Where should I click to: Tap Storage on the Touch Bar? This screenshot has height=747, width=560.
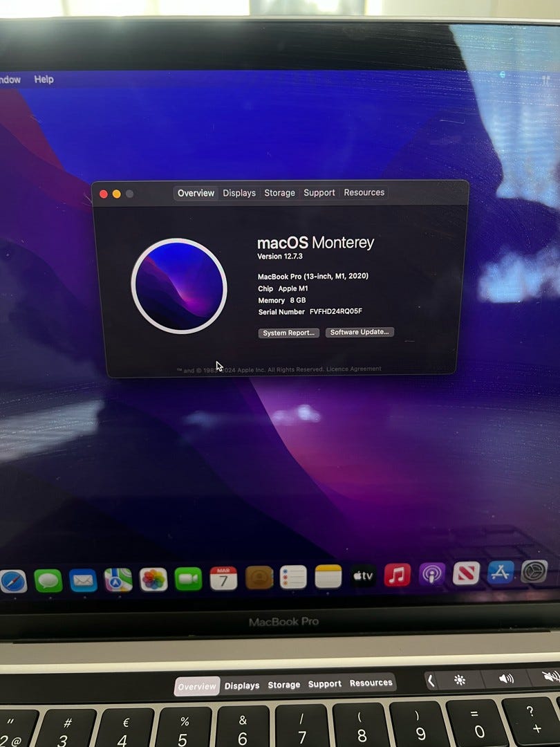[284, 685]
